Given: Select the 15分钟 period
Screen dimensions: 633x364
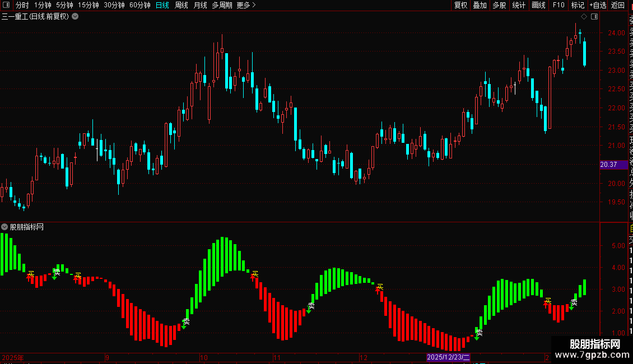Looking at the screenshot, I should pyautogui.click(x=89, y=5).
